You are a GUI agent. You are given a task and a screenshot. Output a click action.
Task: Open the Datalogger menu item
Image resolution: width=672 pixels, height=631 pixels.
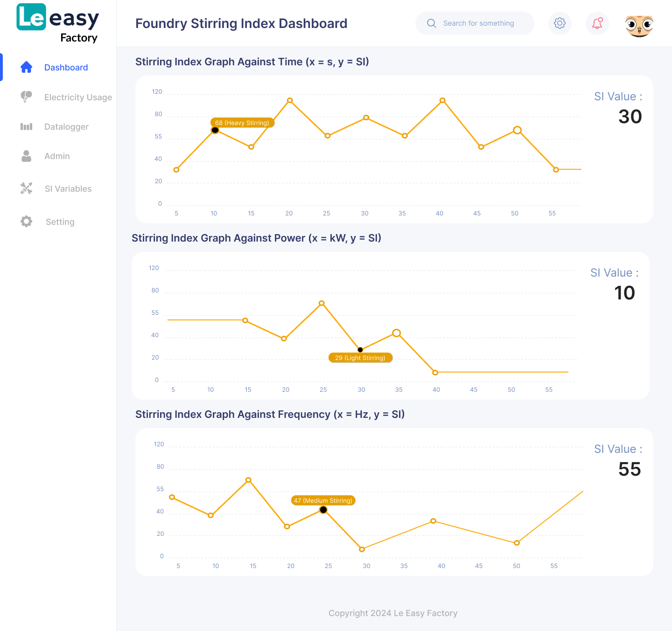tap(66, 127)
